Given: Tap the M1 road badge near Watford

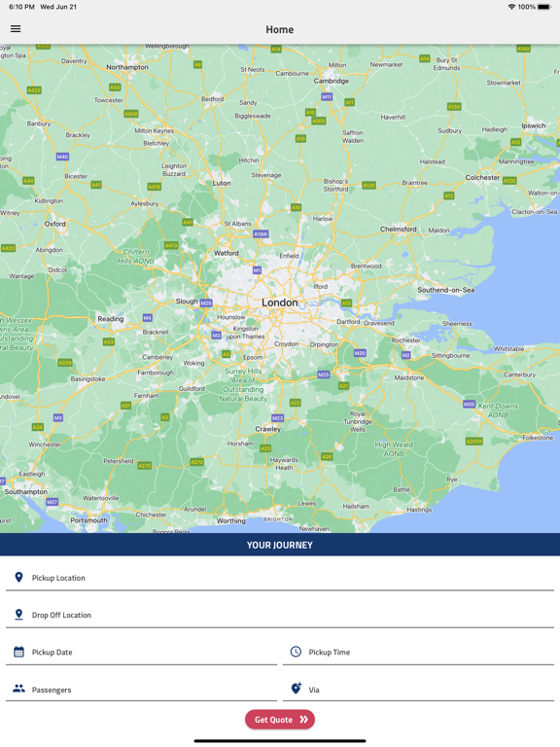Looking at the screenshot, I should (x=257, y=270).
